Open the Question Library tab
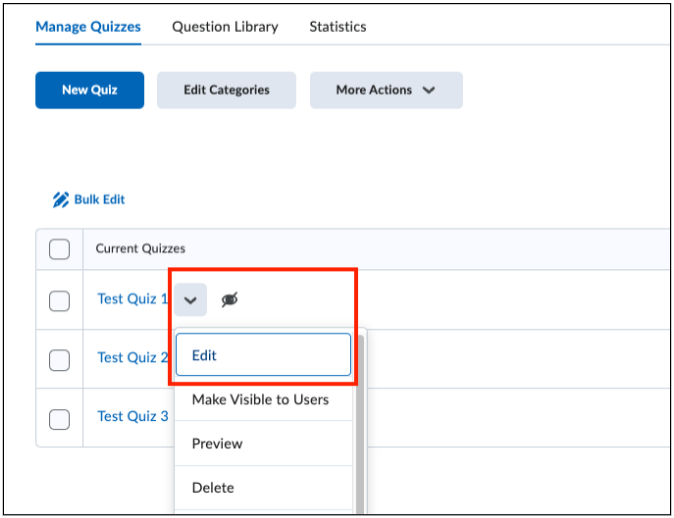This screenshot has height=518, width=674. click(x=225, y=27)
